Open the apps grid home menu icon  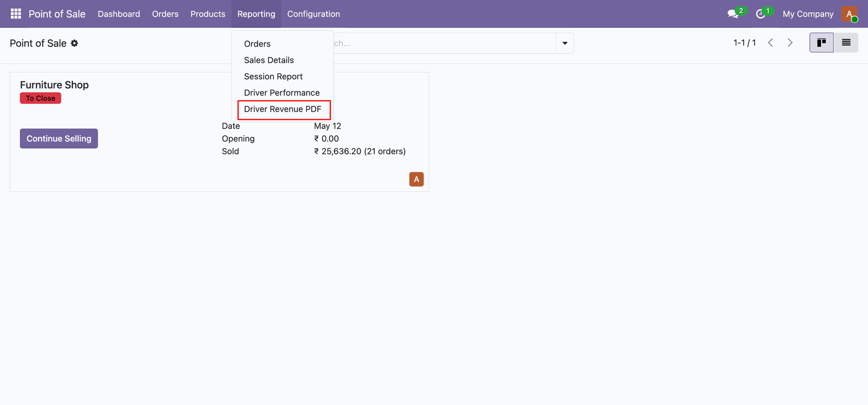tap(16, 14)
